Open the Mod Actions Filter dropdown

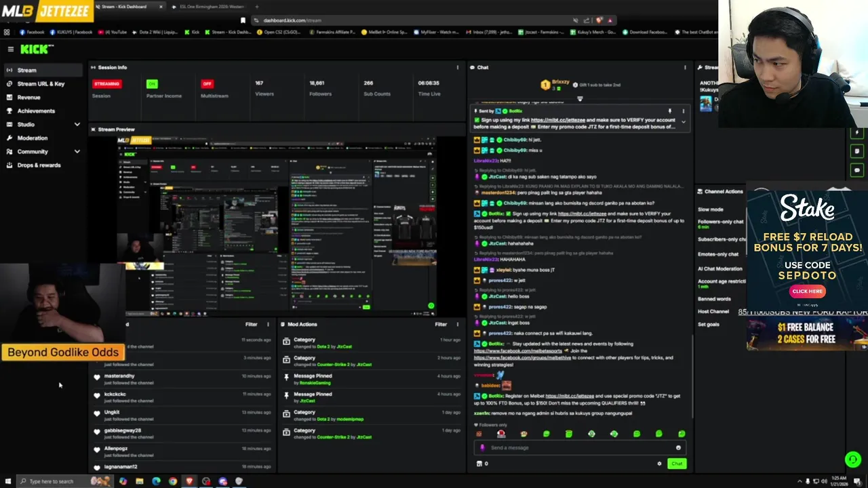(x=441, y=324)
